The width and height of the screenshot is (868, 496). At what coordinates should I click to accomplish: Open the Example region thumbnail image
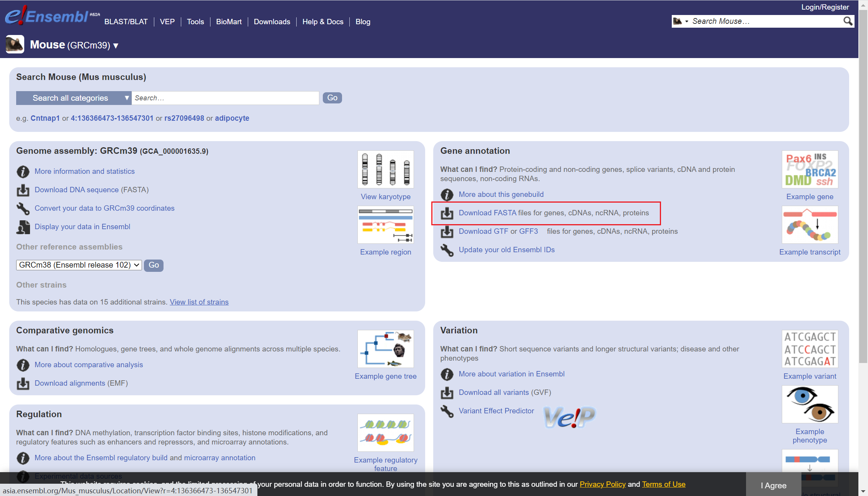pos(386,225)
